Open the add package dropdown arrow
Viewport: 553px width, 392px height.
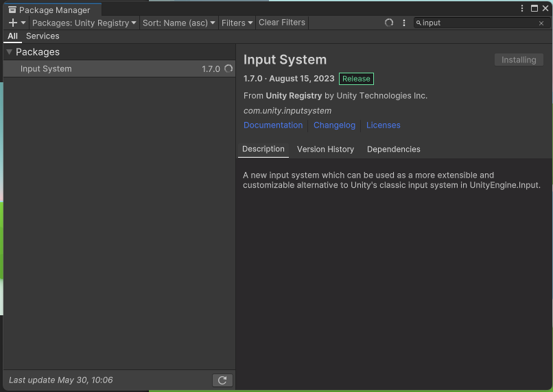click(23, 23)
